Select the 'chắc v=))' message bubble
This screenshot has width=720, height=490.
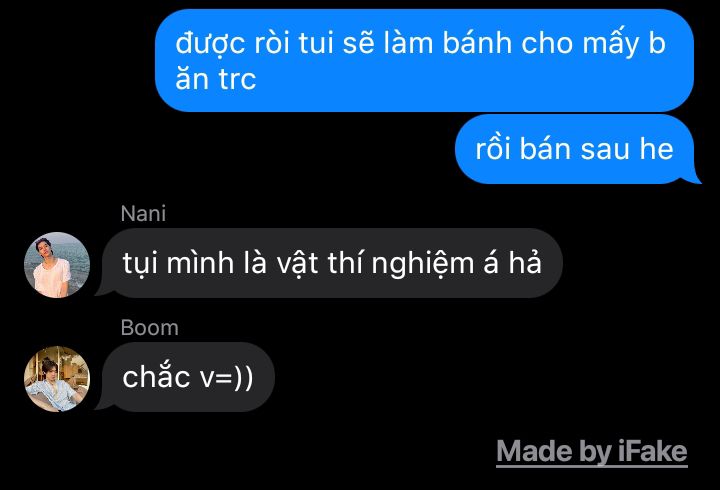coord(186,377)
